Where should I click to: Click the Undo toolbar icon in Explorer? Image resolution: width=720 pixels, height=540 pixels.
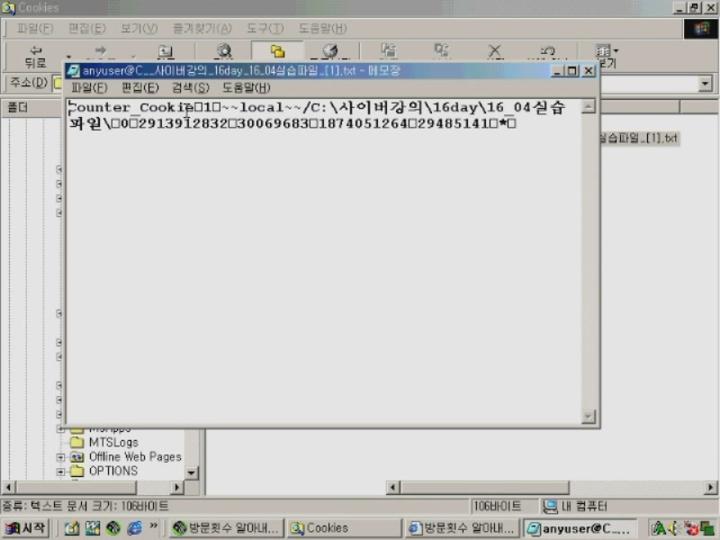(547, 51)
